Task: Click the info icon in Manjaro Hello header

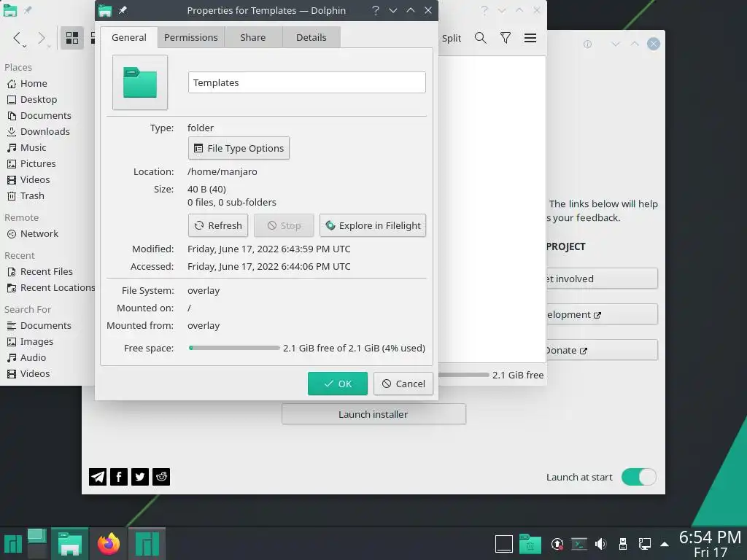Action: [587, 44]
